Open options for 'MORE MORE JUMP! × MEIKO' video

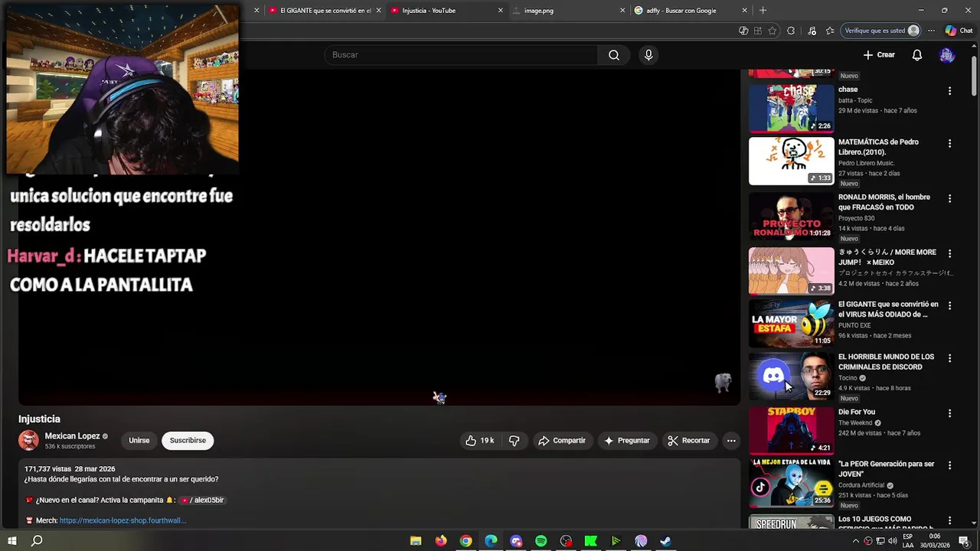949,254
